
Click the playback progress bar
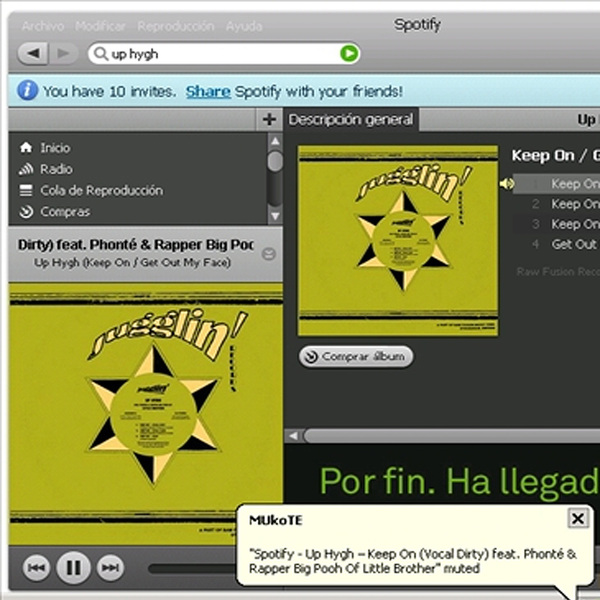191,569
